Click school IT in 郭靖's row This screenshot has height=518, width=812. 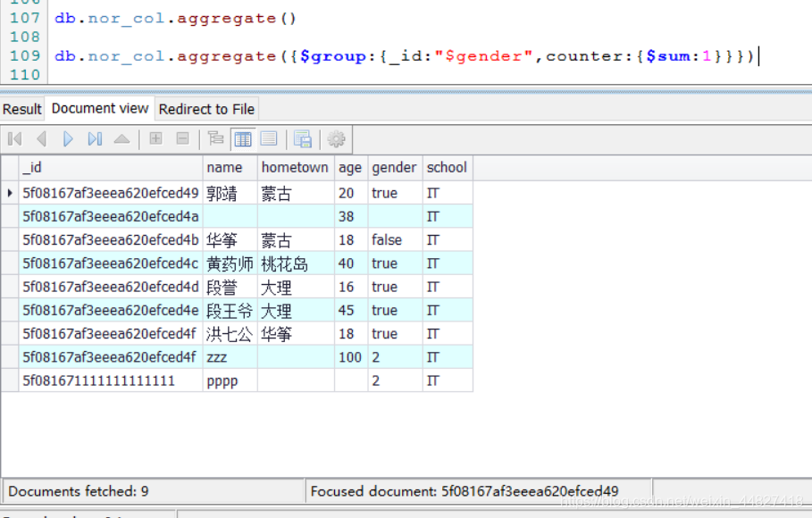tap(448, 193)
